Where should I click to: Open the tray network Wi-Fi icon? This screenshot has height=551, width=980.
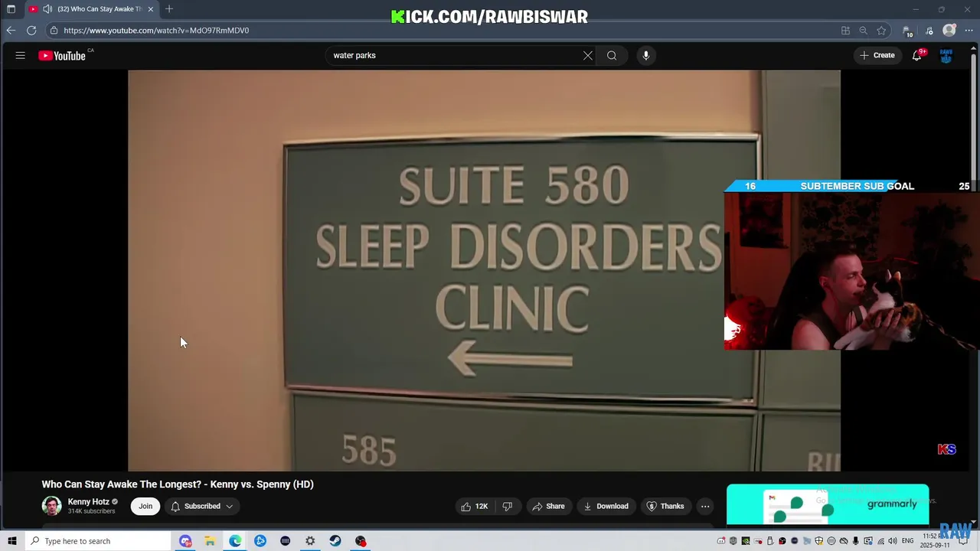tap(880, 541)
